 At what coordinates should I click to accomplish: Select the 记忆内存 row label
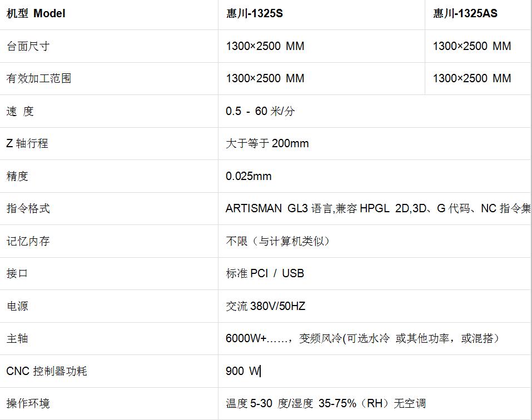click(x=28, y=241)
